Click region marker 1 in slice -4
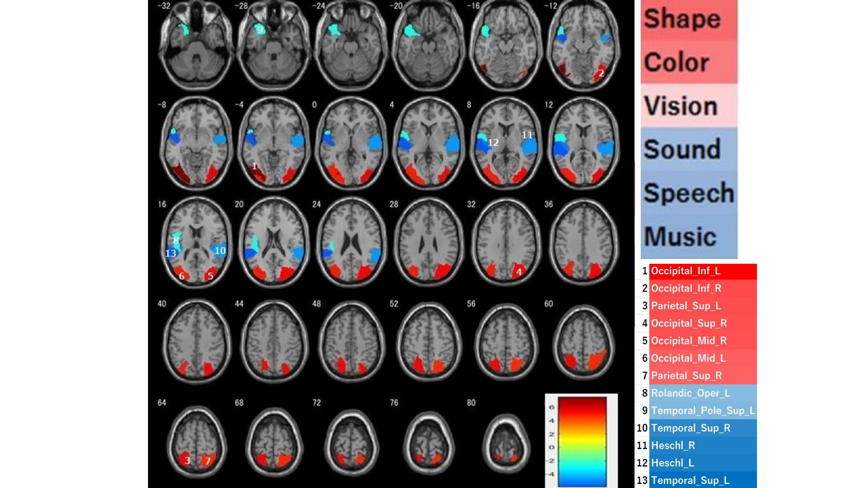The width and height of the screenshot is (868, 488). (254, 166)
